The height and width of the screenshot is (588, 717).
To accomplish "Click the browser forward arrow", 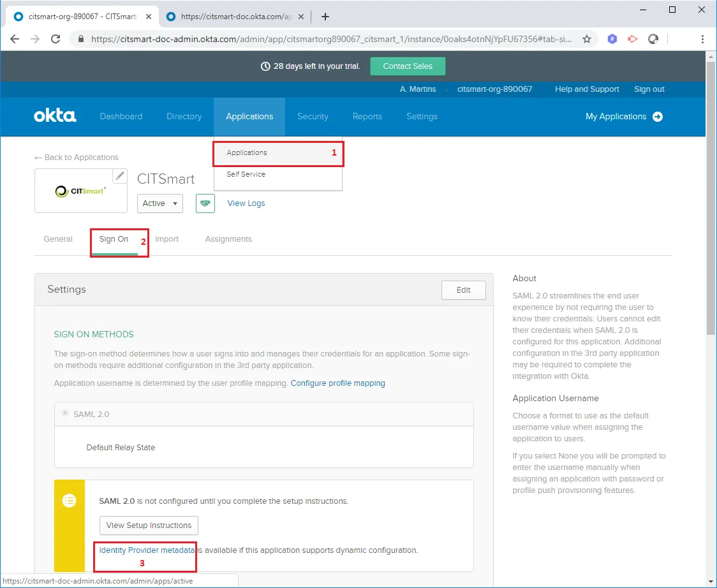I will tap(35, 39).
